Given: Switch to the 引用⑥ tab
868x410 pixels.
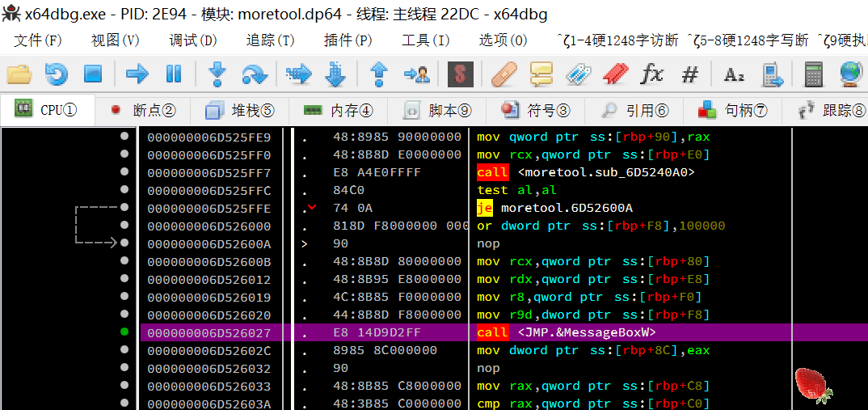Looking at the screenshot, I should (x=634, y=110).
